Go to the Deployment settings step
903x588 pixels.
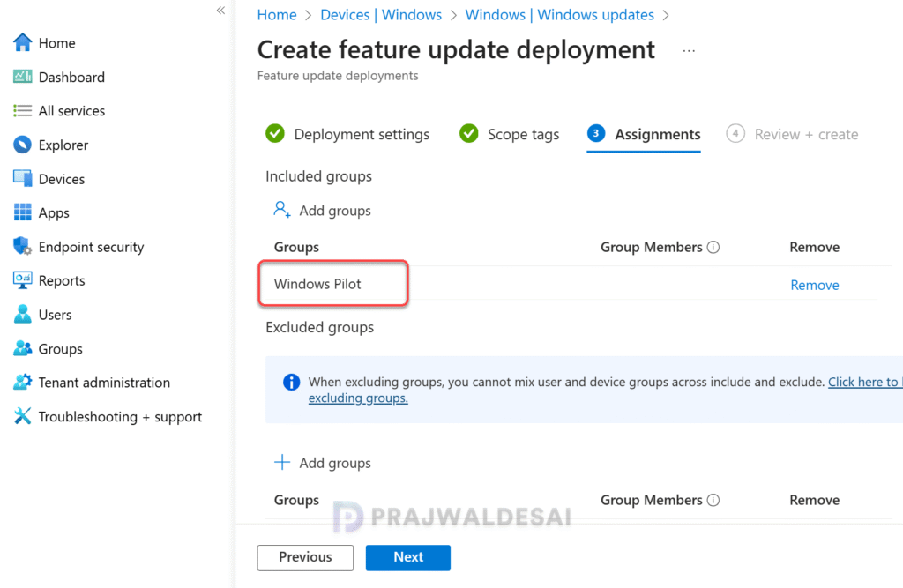click(x=347, y=134)
